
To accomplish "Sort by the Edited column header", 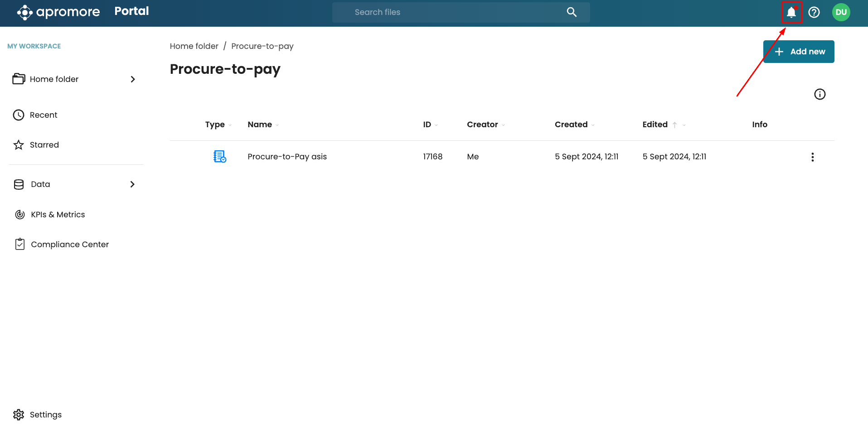I will click(655, 125).
